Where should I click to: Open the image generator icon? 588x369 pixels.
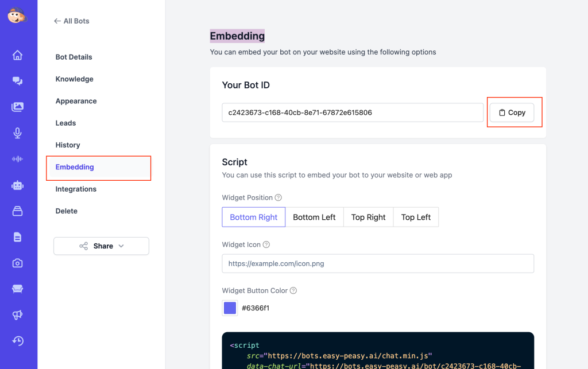[18, 107]
